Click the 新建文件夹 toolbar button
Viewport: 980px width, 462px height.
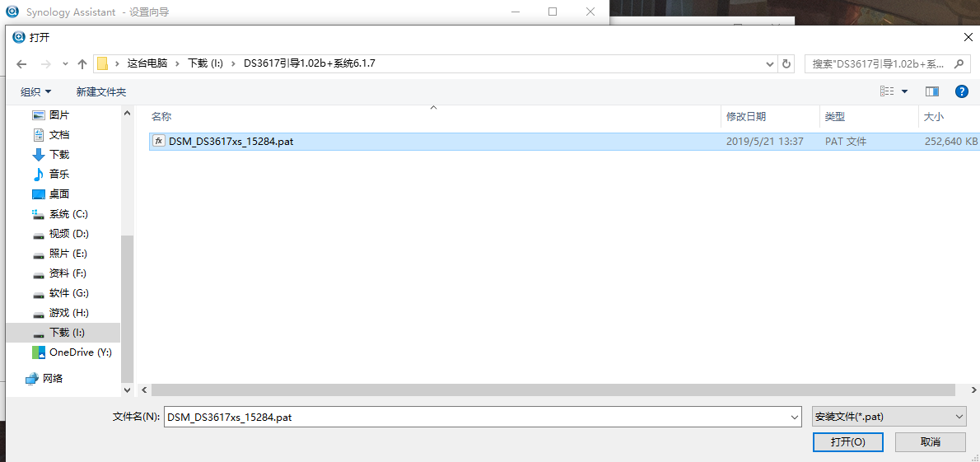click(101, 91)
